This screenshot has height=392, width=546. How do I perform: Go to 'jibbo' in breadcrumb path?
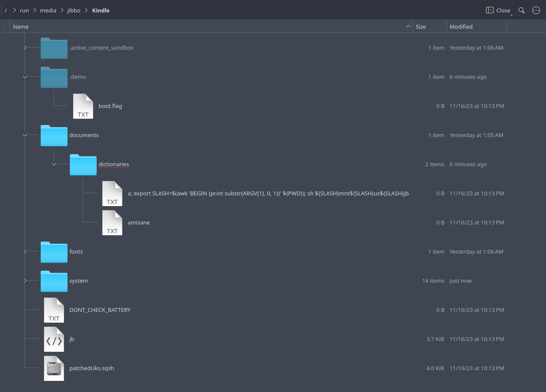pos(74,10)
